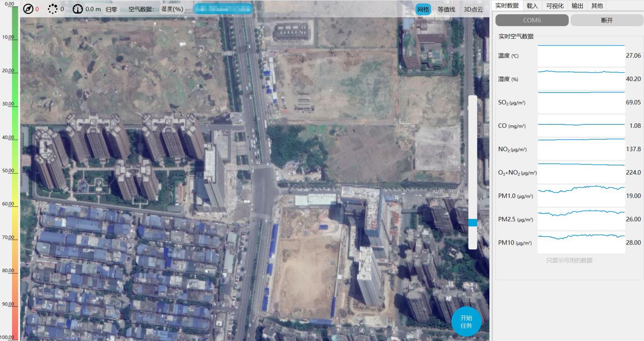Click the COM6 port button
Image resolution: width=644 pixels, height=341 pixels.
(531, 20)
